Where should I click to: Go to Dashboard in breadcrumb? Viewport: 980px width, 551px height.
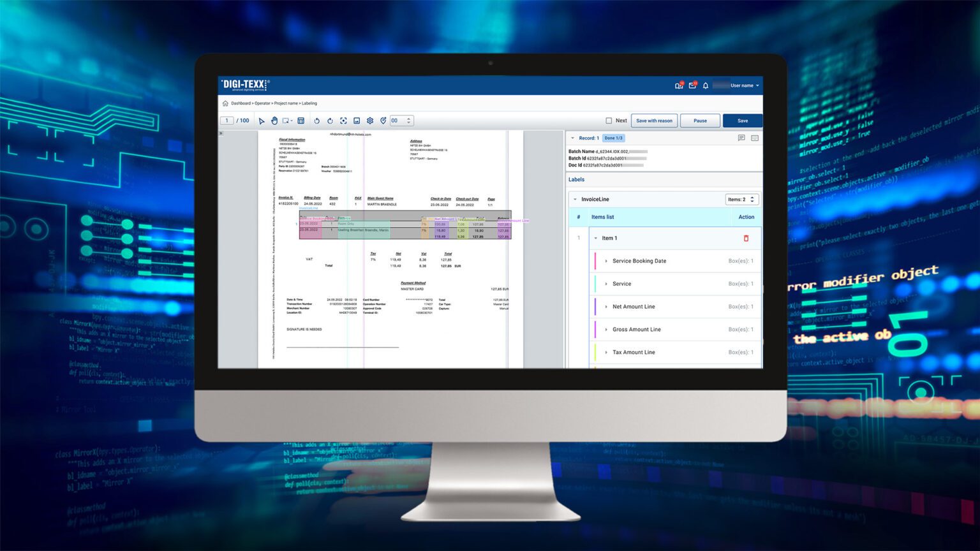[x=241, y=103]
